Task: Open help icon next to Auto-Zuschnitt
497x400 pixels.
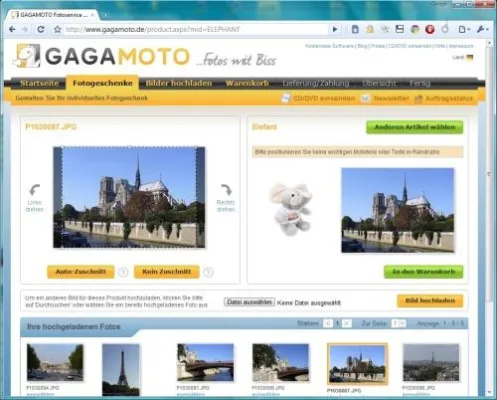Action: point(123,272)
